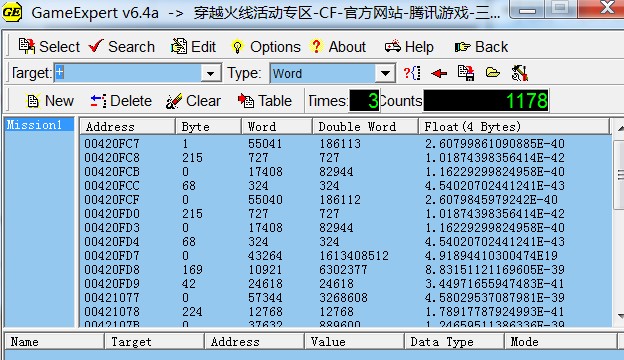Click the Byte value 169
Image resolution: width=624 pixels, height=360 pixels.
coord(193,270)
